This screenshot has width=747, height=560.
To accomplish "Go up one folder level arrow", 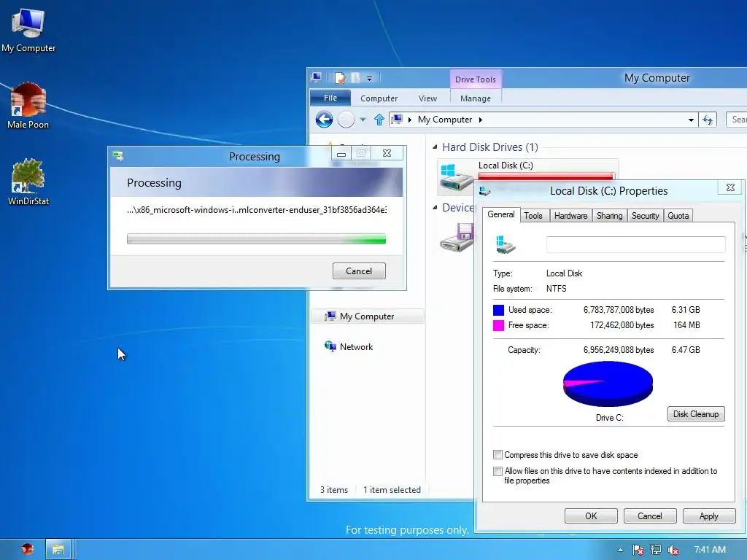I will click(x=379, y=120).
